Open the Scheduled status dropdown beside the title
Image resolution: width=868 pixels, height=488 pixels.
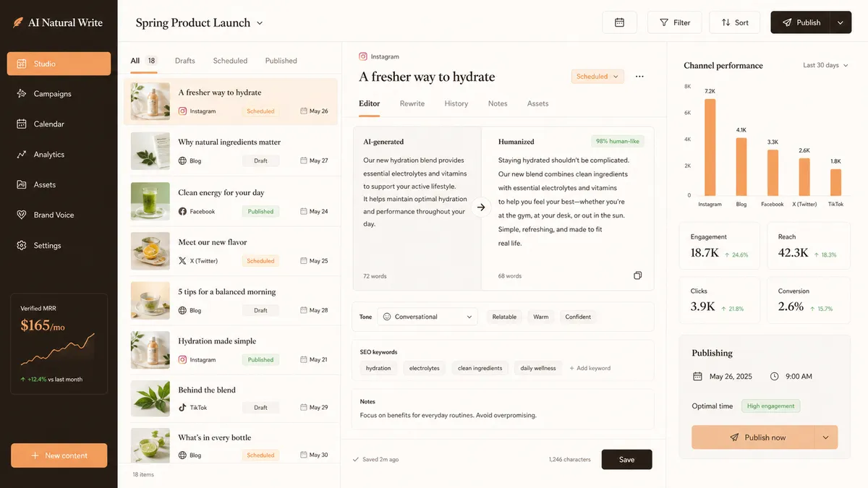point(597,77)
